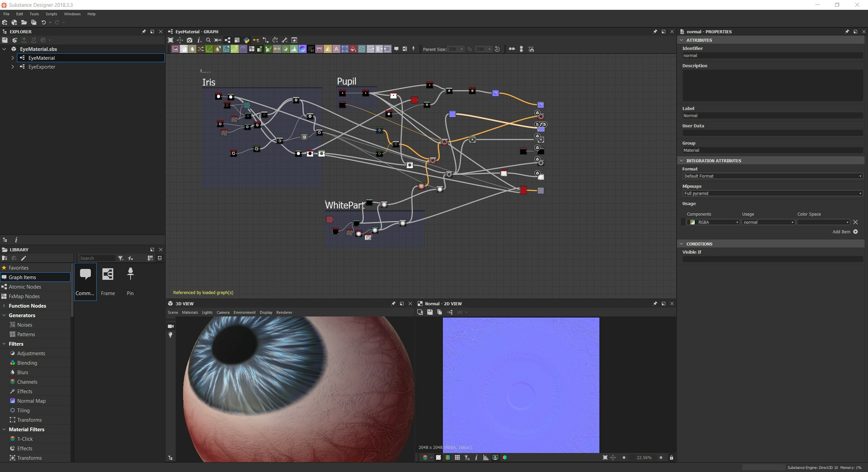Open the Full pyramid Mipmaps dropdown
Screen dimensions: 868x472
point(772,193)
